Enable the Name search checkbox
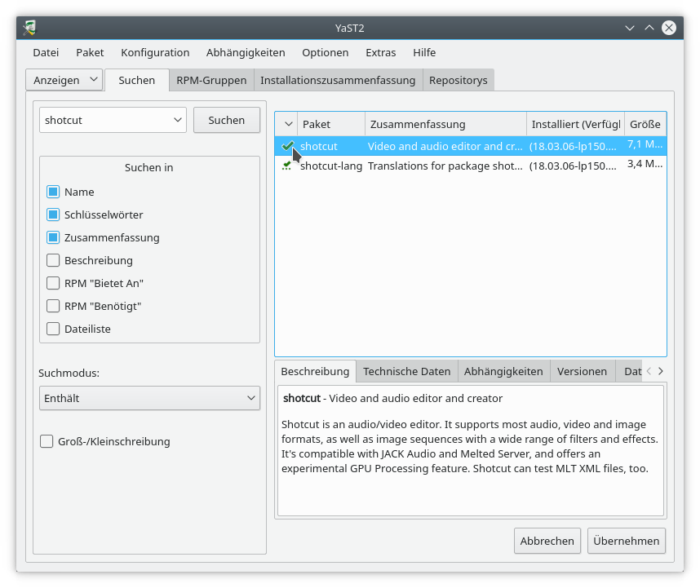The height and width of the screenshot is (588, 700). (53, 192)
